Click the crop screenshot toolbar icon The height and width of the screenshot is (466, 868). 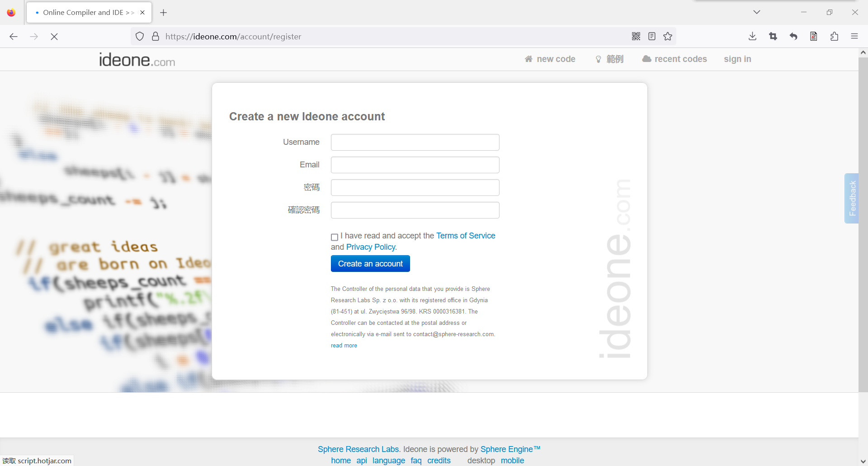pos(773,36)
